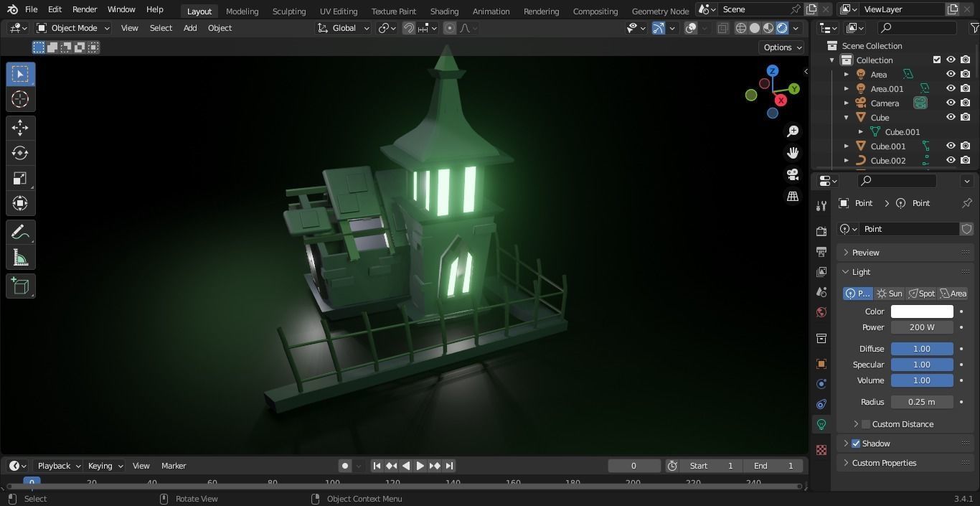Switch to the Animation workspace tab

pos(491,11)
